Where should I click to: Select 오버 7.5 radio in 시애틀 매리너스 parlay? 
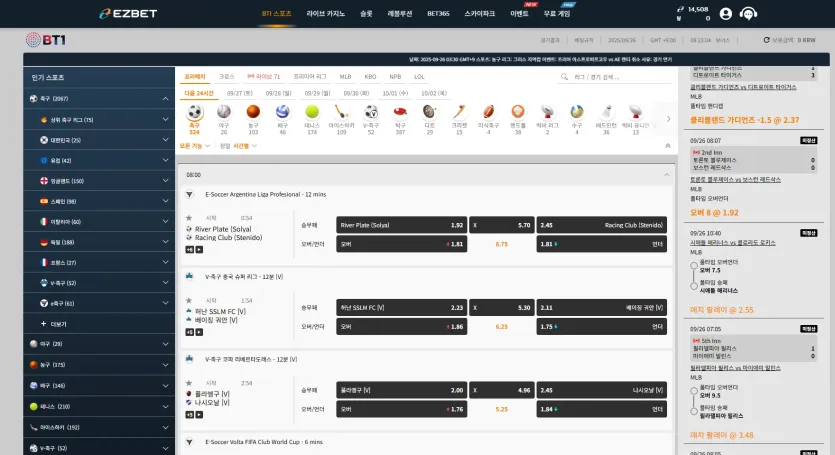tap(693, 265)
